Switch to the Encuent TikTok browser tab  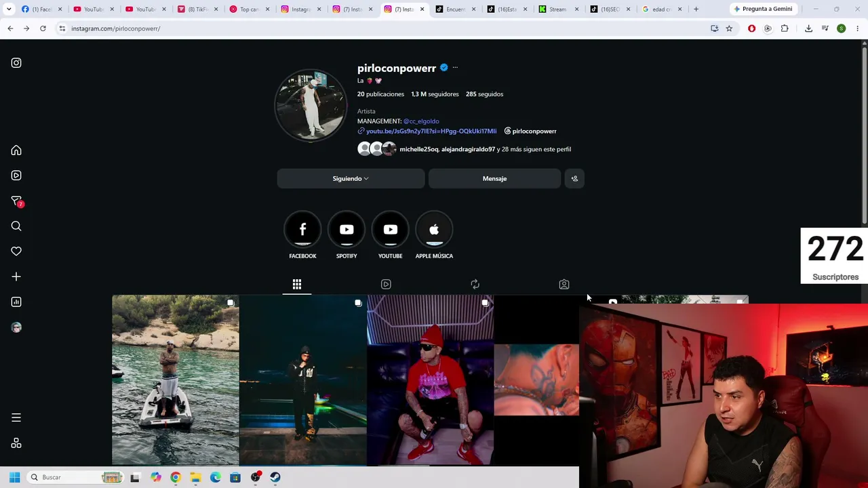454,9
